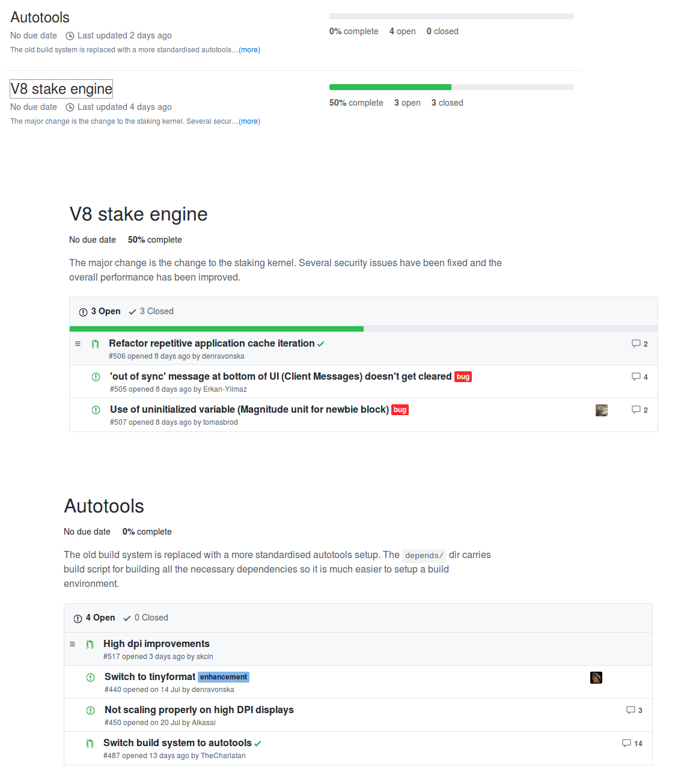Click assignee avatar on uninitialized variable issue
678x784 pixels.
click(602, 410)
